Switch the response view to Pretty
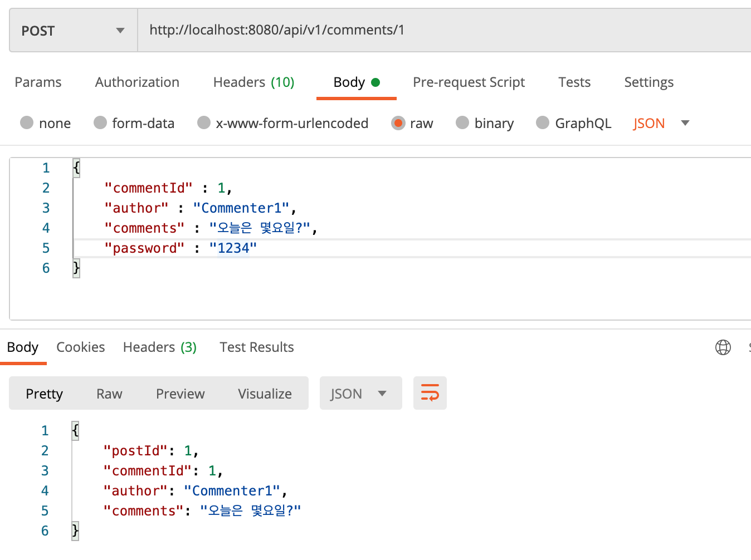The image size is (751, 560). 44,394
